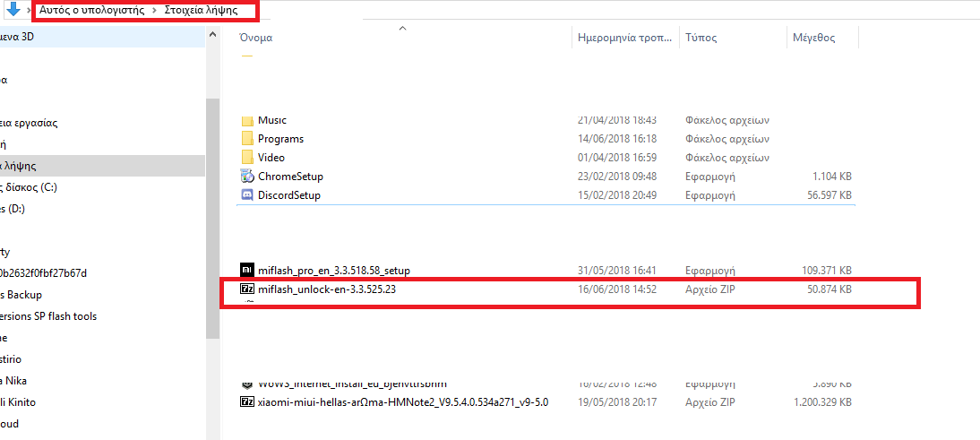Select the 'ChromeSetup' file name
The height and width of the screenshot is (440, 980).
(x=290, y=177)
